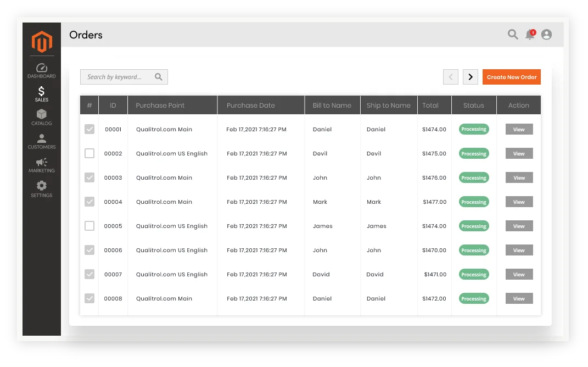Open the notifications bell
This screenshot has width=588, height=367.
point(530,35)
